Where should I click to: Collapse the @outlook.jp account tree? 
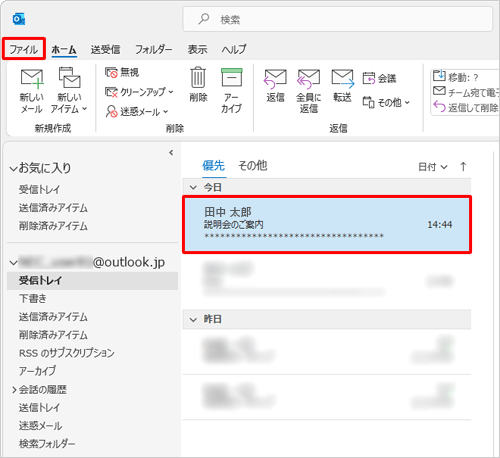click(x=13, y=263)
